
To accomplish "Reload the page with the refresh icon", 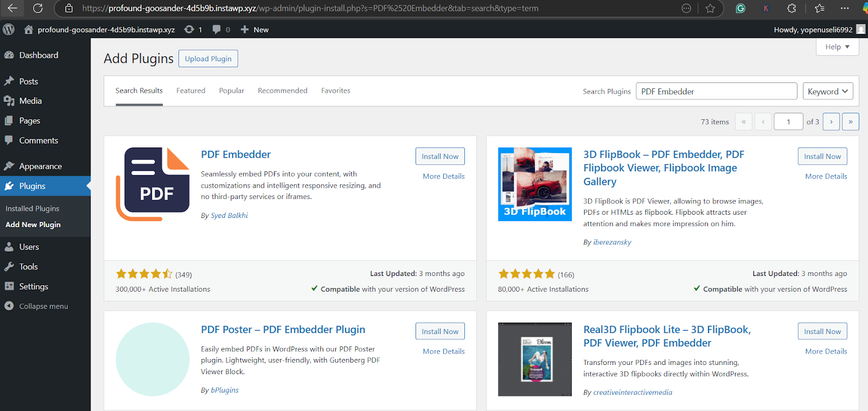I will tap(38, 8).
